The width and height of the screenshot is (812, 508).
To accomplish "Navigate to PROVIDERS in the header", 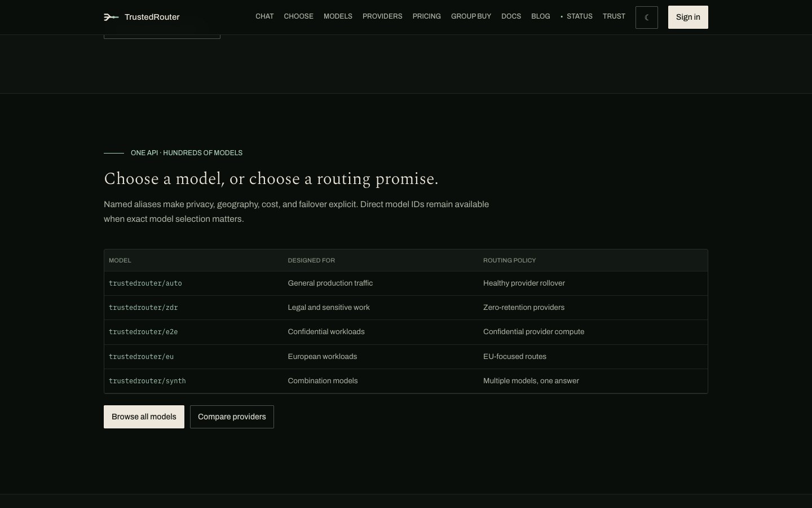I will (x=382, y=16).
